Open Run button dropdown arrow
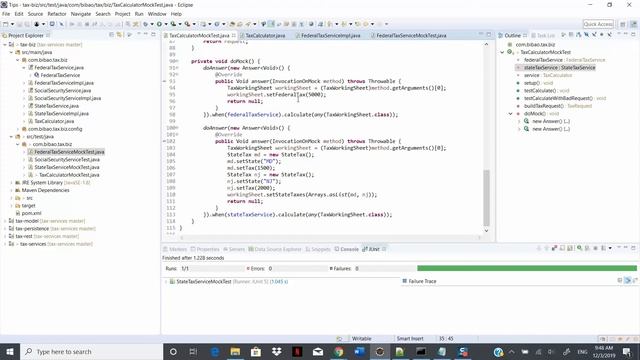 pos(165,24)
